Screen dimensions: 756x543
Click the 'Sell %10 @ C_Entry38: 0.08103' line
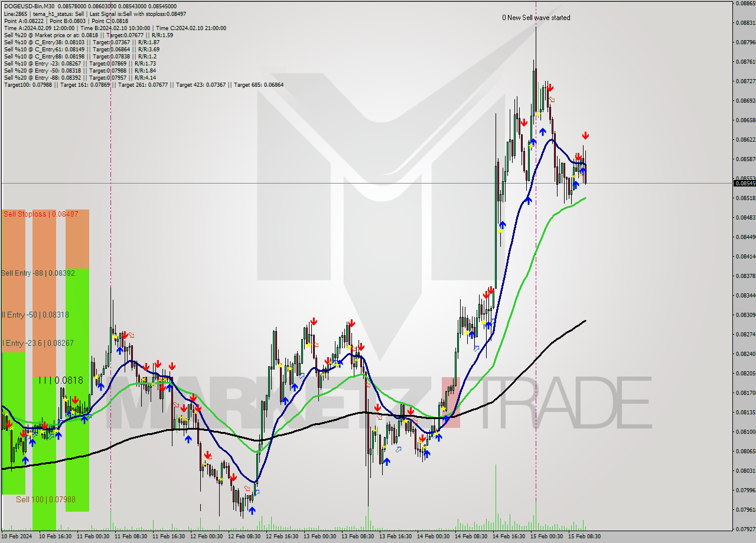(82, 42)
